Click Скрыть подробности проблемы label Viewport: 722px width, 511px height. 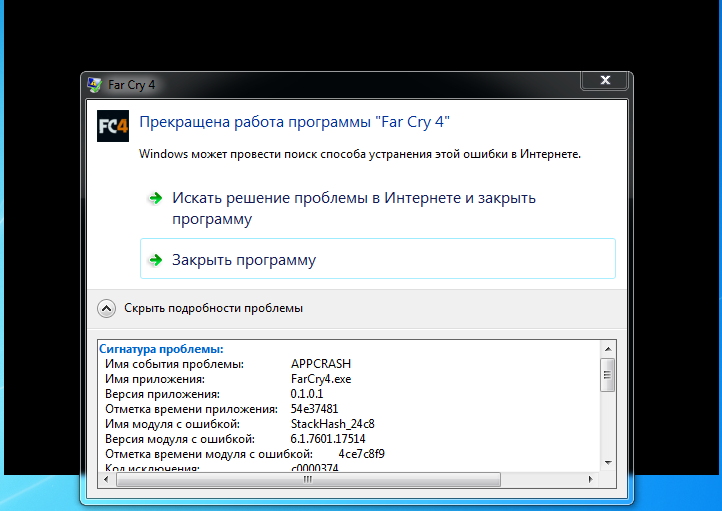tap(213, 308)
